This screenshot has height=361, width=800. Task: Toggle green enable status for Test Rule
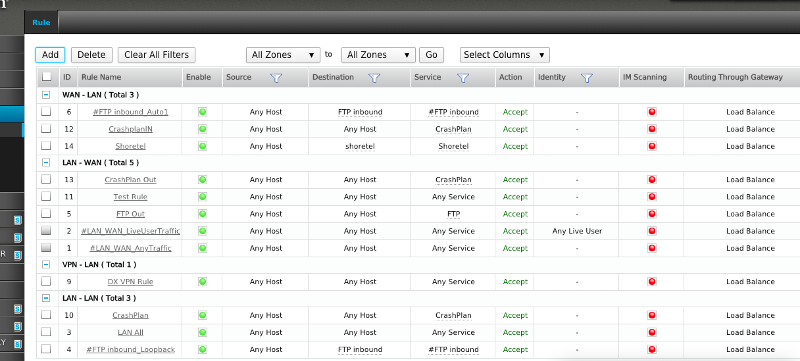pos(203,196)
